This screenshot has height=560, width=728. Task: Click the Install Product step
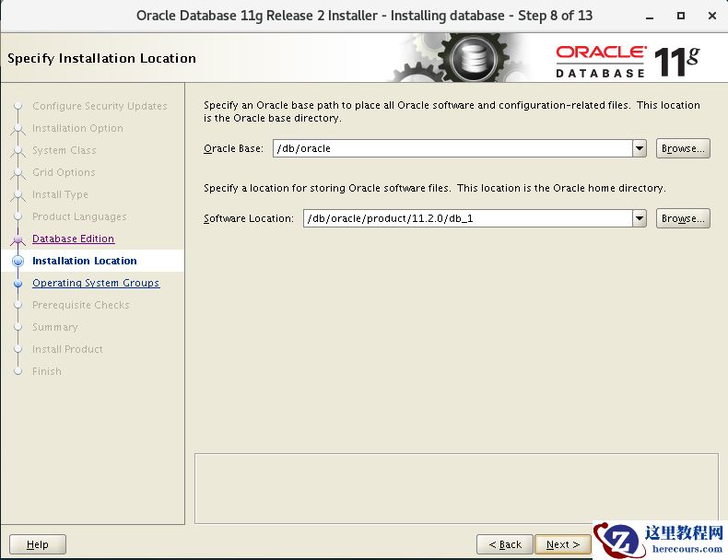(x=67, y=349)
